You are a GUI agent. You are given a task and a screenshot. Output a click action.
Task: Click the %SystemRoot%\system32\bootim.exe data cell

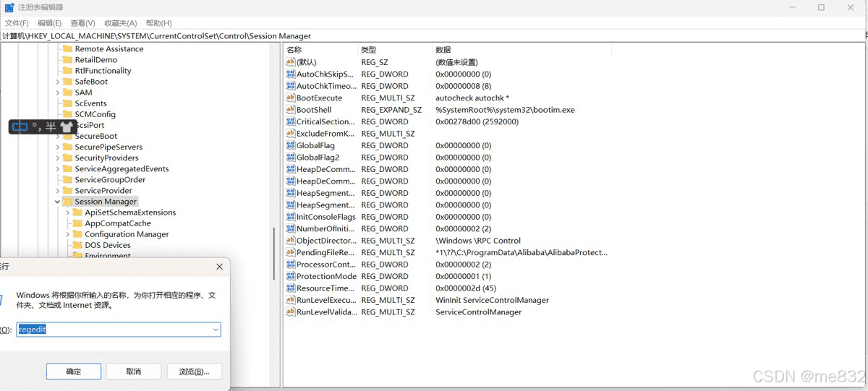point(505,110)
